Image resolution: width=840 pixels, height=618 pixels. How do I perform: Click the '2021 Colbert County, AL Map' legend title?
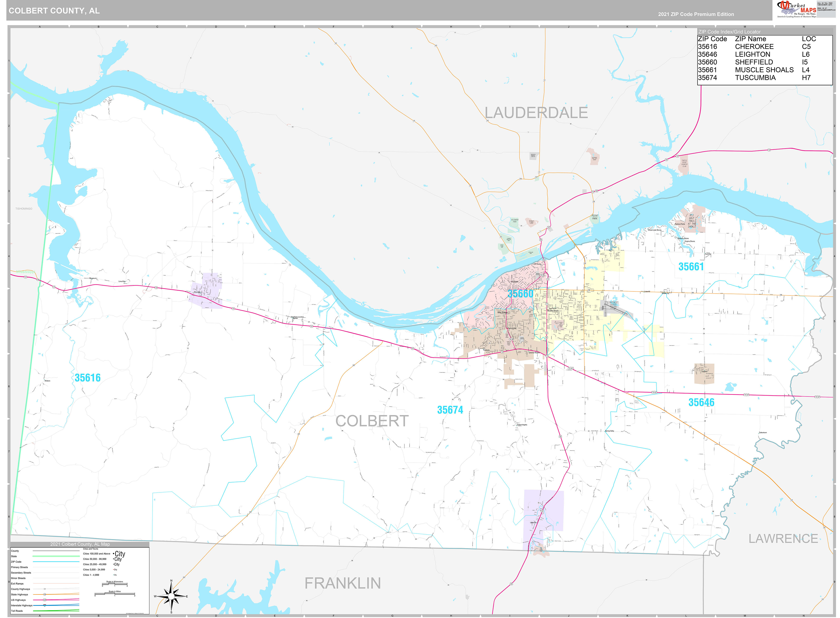pos(80,544)
